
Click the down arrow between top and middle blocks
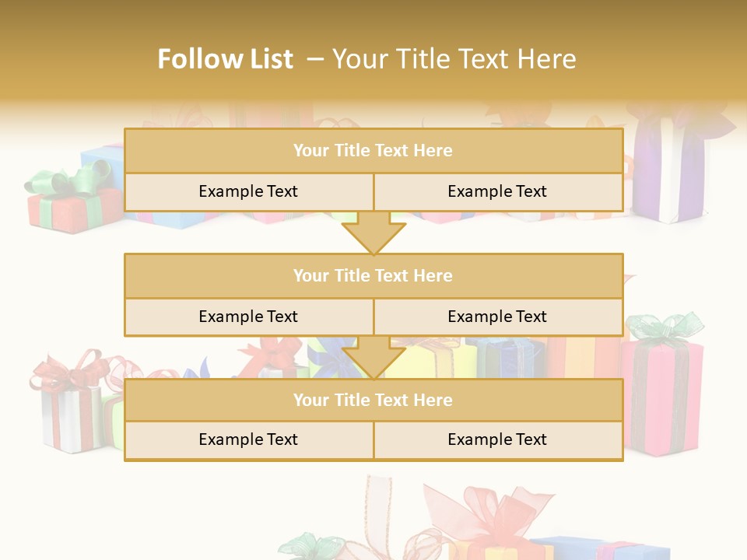pyautogui.click(x=373, y=233)
